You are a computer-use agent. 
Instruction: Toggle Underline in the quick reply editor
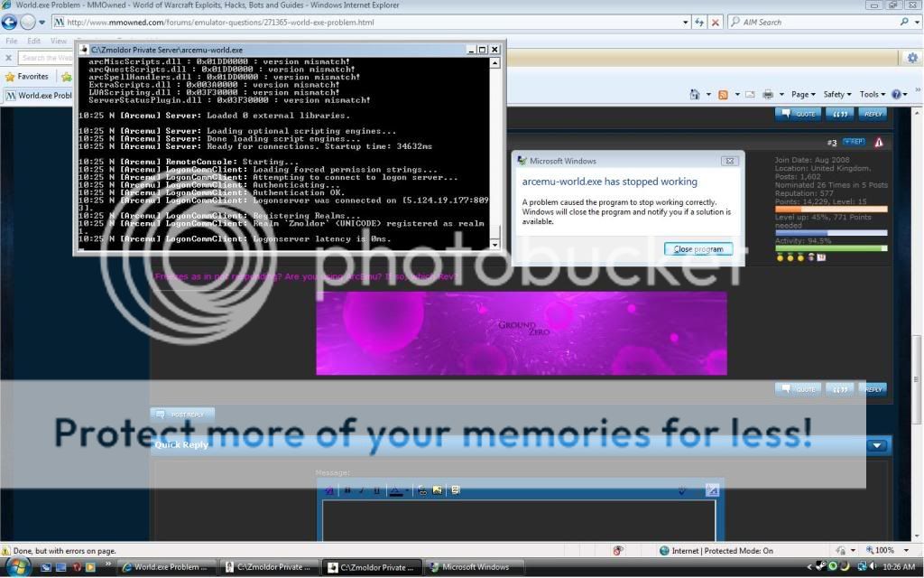tap(376, 490)
